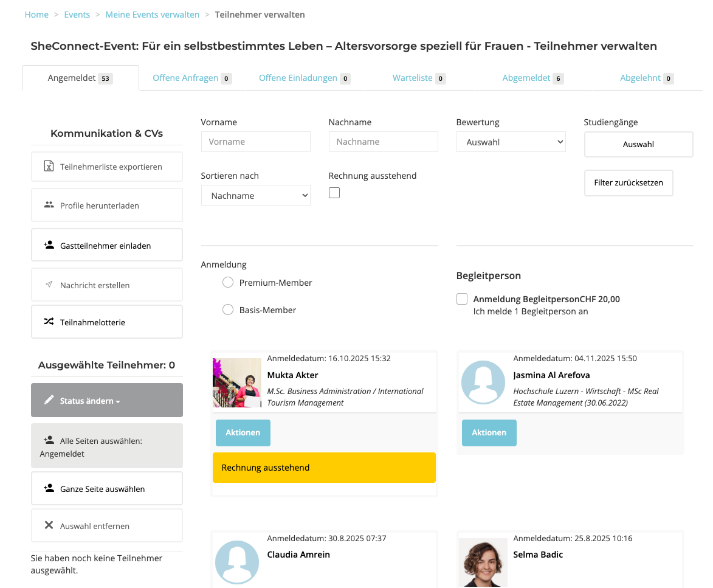Viewport: 713px width, 588px height.
Task: Expand the Sortieren nach dropdown
Action: (x=255, y=196)
